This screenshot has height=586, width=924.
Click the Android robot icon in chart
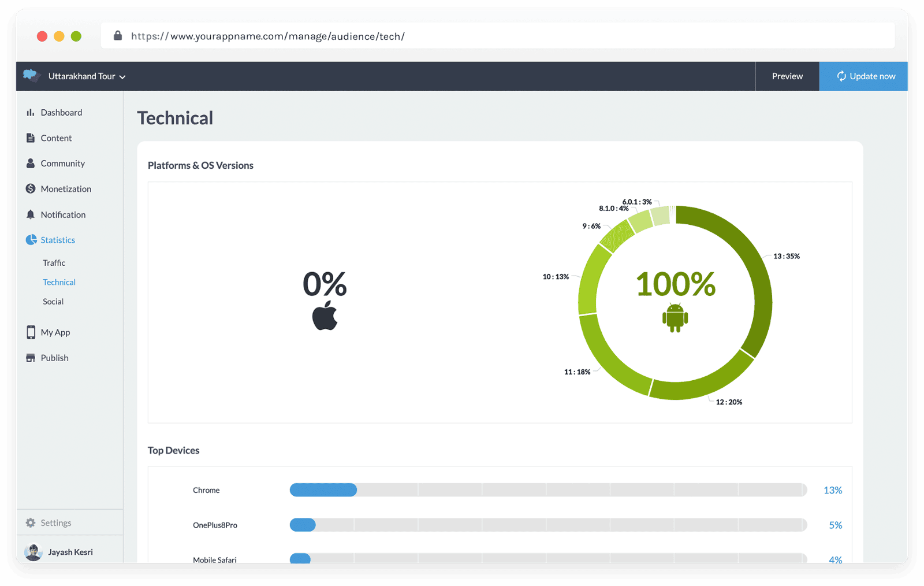click(675, 318)
